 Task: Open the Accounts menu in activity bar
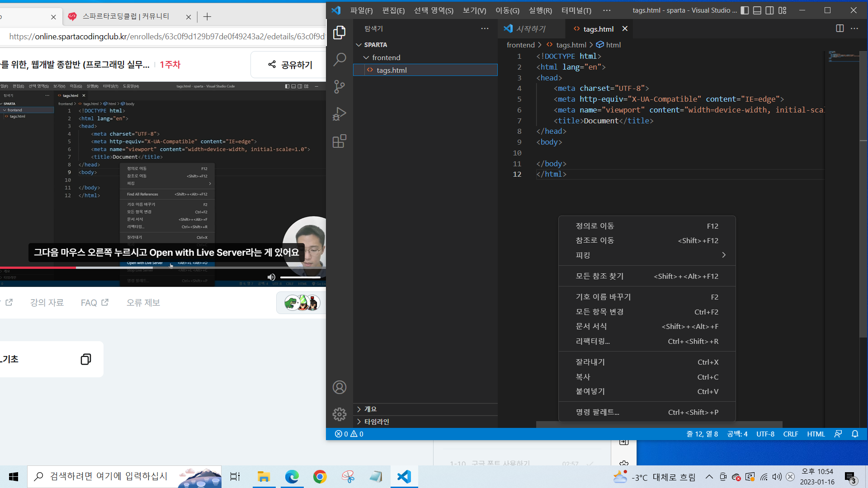click(x=339, y=387)
